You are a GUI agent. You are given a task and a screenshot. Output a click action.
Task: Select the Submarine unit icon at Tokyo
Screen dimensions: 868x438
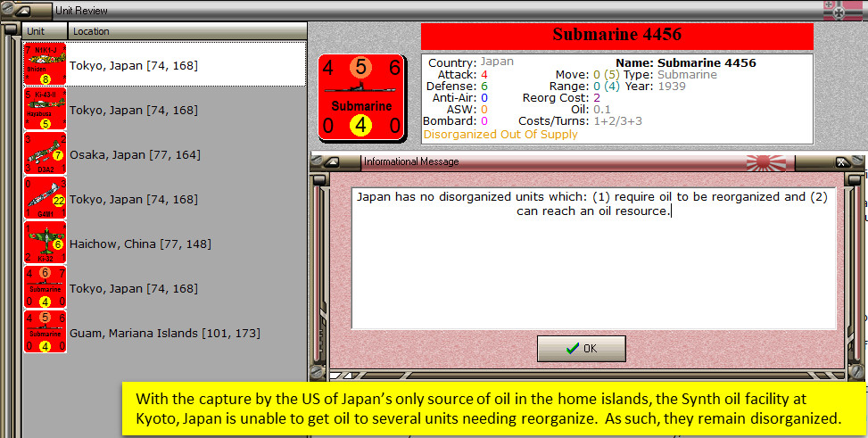[x=45, y=287]
